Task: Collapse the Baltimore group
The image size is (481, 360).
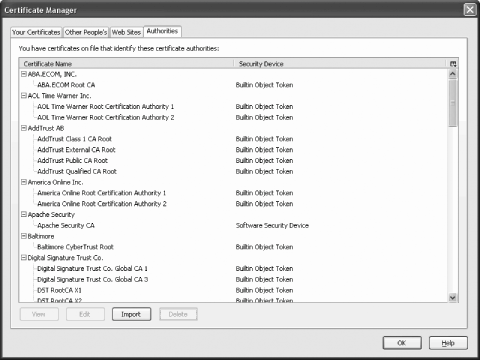Action: (24, 236)
